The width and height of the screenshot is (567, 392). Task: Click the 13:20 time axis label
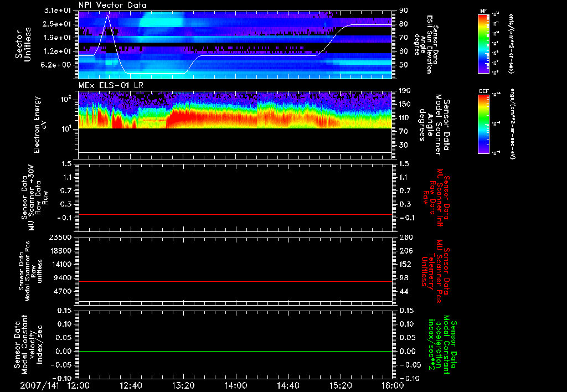[x=183, y=385]
